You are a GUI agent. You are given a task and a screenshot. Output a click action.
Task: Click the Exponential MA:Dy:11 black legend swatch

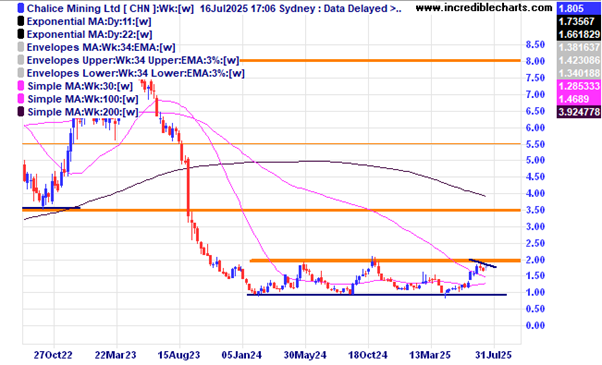[x=21, y=21]
